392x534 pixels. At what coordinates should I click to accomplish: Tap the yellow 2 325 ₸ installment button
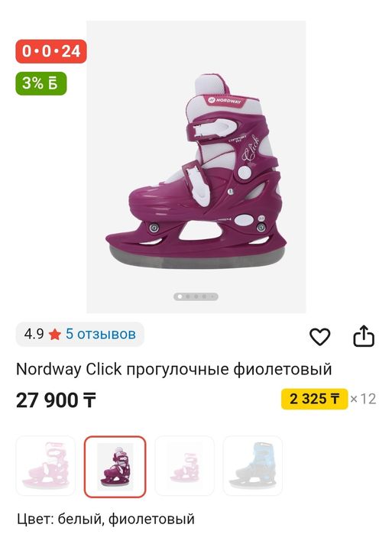click(314, 399)
